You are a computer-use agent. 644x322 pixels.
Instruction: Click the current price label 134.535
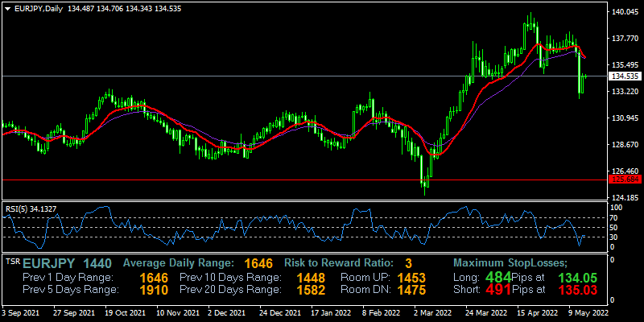click(625, 76)
